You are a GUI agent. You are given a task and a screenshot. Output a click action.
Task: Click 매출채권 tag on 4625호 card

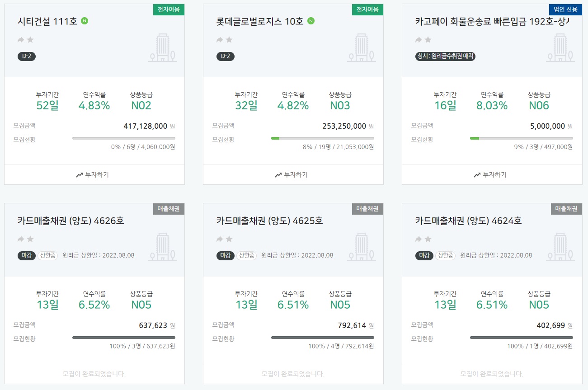367,209
